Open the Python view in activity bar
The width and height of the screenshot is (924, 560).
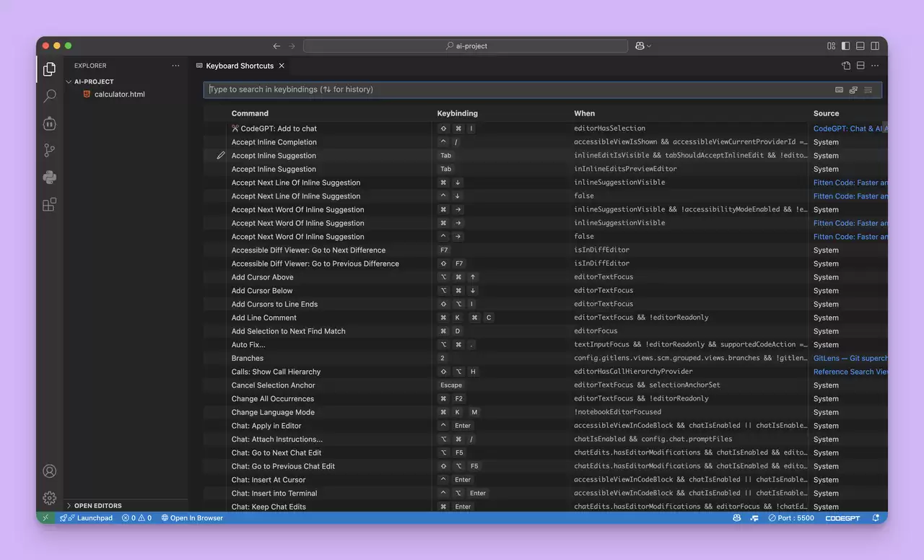click(x=49, y=178)
